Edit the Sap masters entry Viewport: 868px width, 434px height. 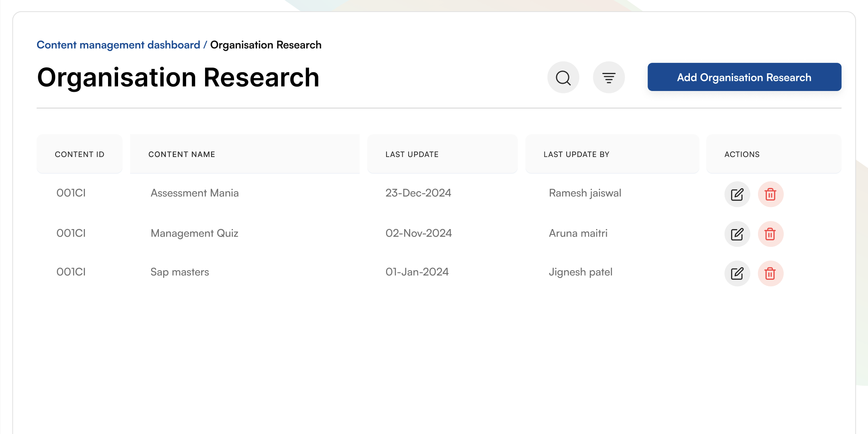[x=737, y=273]
